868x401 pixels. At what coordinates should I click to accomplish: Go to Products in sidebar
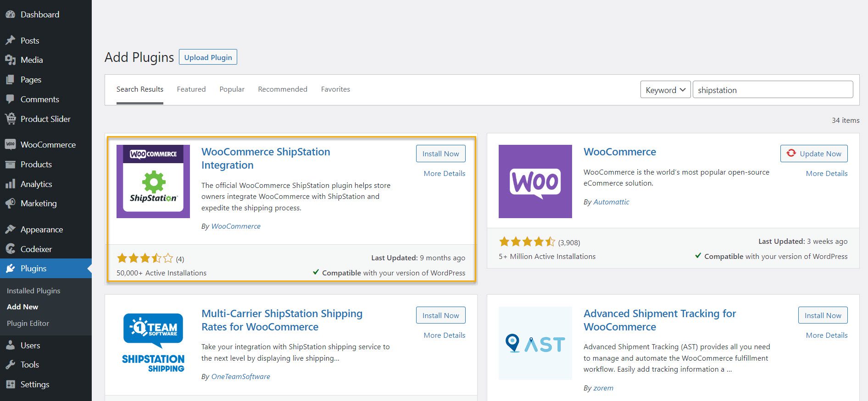click(x=46, y=165)
